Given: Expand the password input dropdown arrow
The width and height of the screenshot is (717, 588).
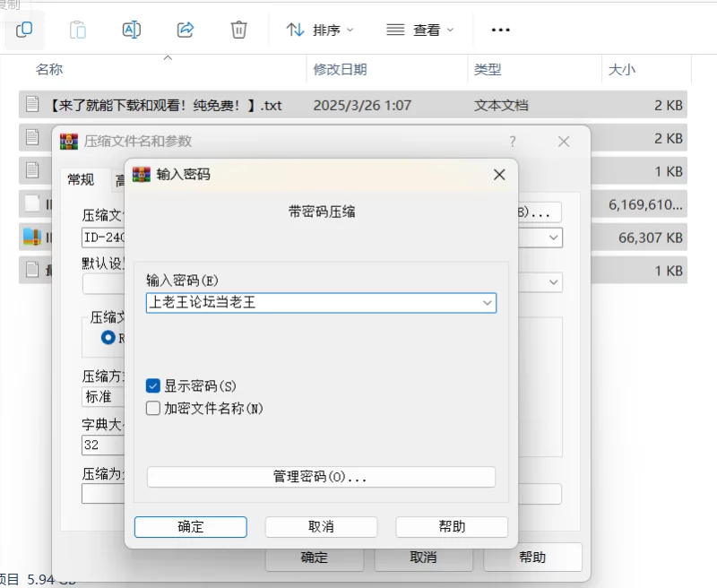Looking at the screenshot, I should point(487,303).
